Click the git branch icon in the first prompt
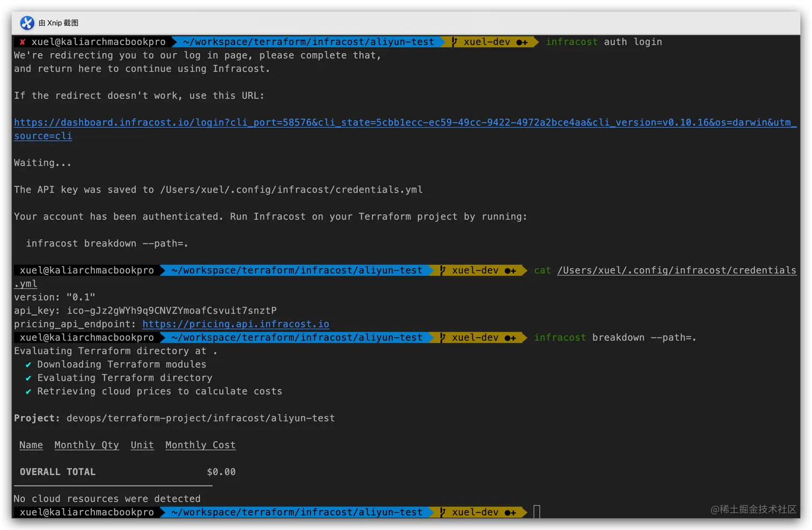 click(x=454, y=42)
